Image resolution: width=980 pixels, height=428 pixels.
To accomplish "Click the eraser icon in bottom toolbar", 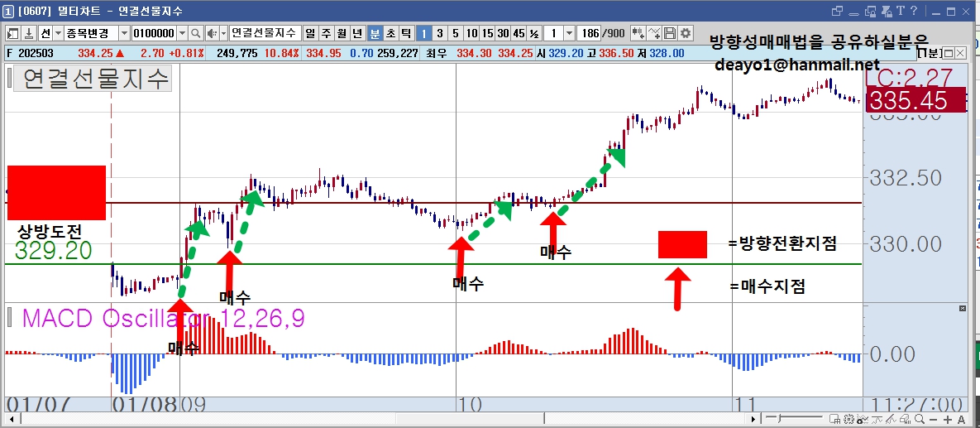I will tap(905, 419).
